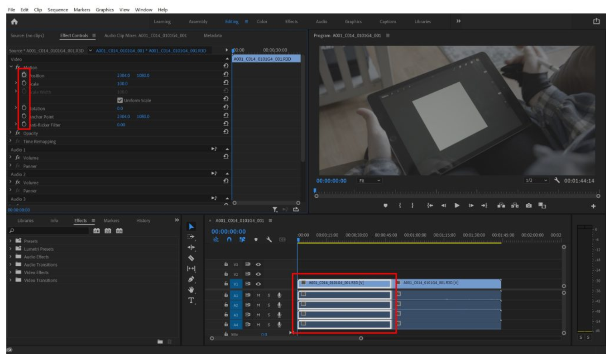This screenshot has height=364, width=614.
Task: Select the Type tool
Action: click(191, 300)
